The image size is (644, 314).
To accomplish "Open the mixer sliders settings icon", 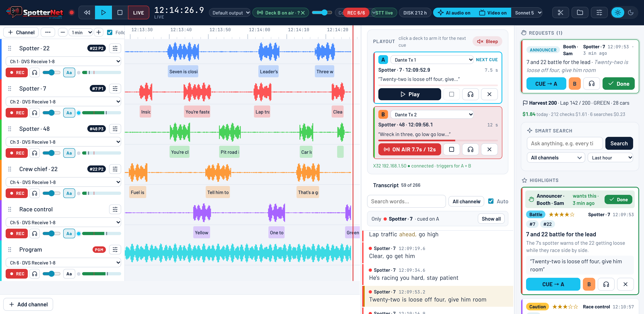I will pyautogui.click(x=599, y=12).
